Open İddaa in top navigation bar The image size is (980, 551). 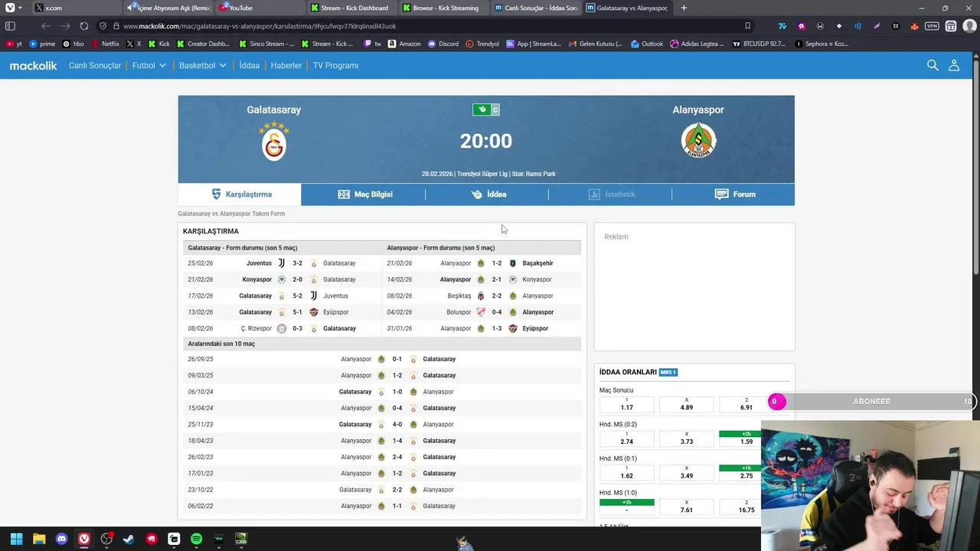(249, 66)
